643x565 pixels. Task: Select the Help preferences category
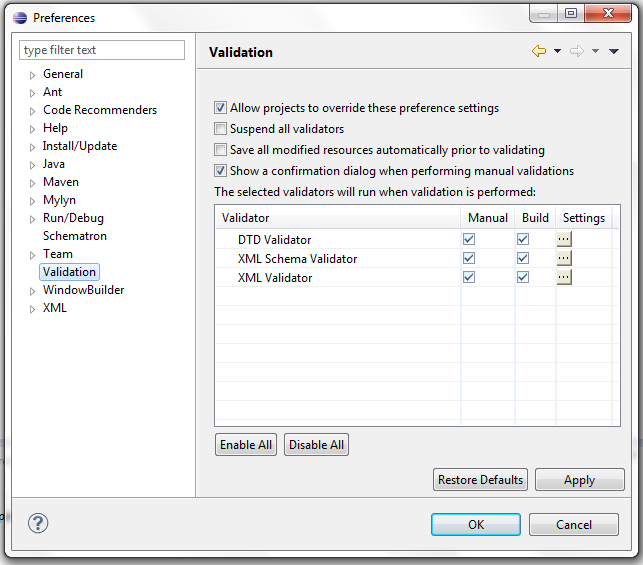(55, 128)
